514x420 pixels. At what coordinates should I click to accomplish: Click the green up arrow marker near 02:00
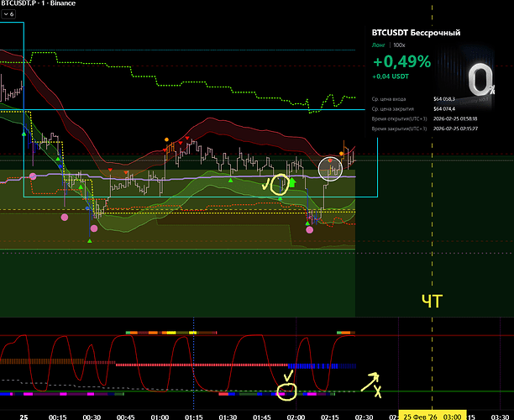(x=293, y=181)
